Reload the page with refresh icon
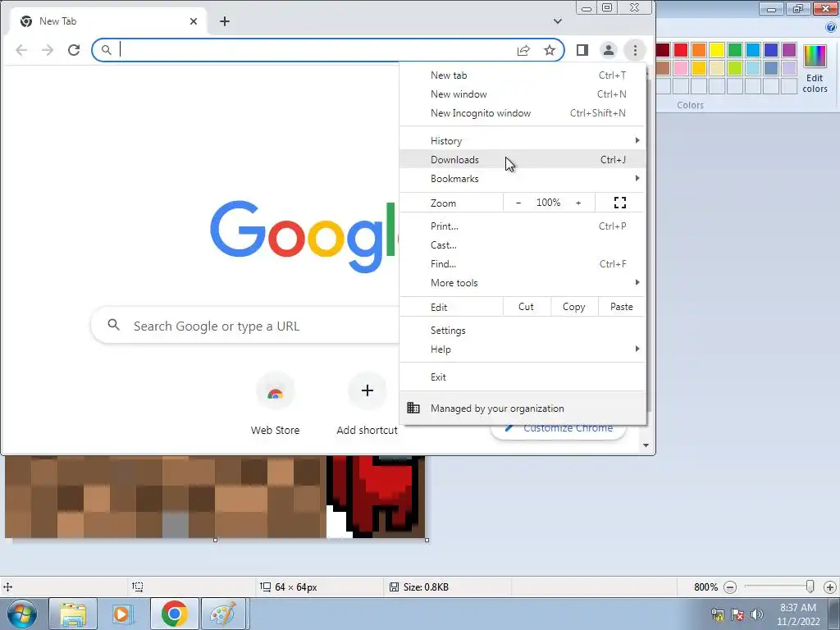 (x=74, y=50)
